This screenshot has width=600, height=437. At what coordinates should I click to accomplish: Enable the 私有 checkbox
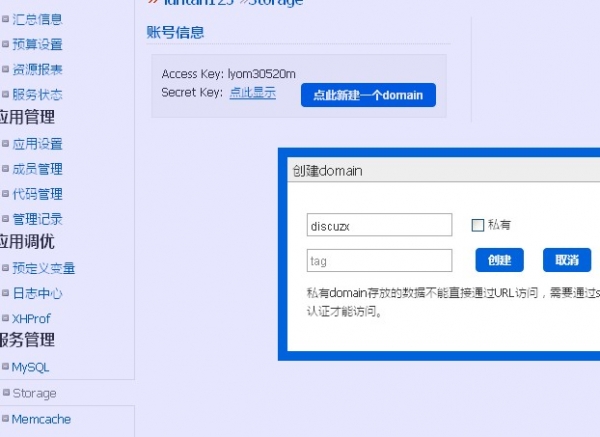point(478,225)
